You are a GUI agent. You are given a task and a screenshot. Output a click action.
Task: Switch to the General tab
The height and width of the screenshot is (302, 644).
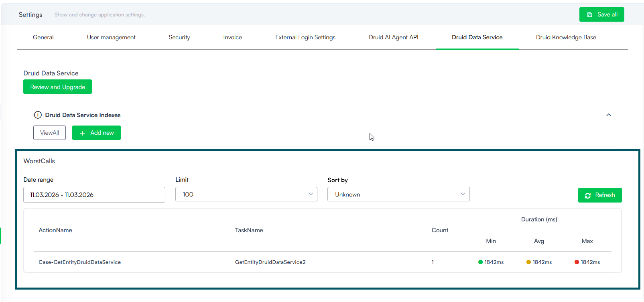(43, 37)
